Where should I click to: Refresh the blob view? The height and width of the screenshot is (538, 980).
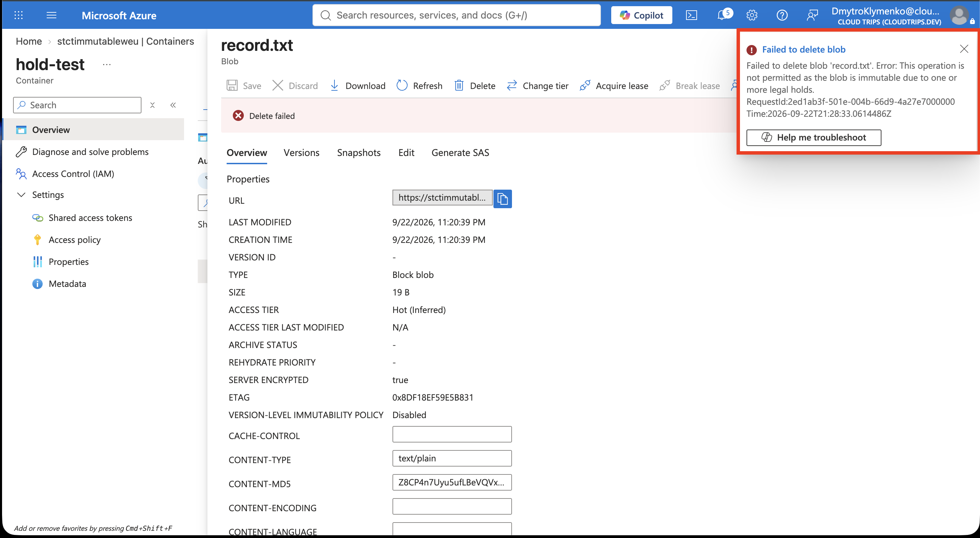[x=420, y=86]
